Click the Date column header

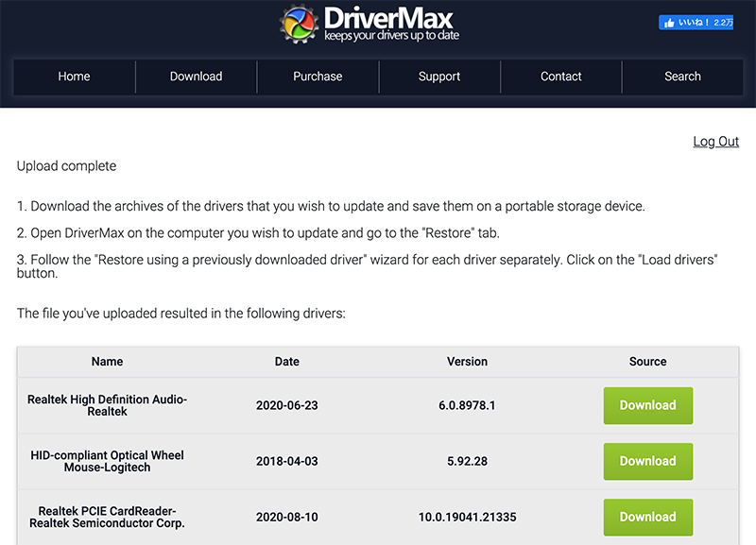(287, 362)
